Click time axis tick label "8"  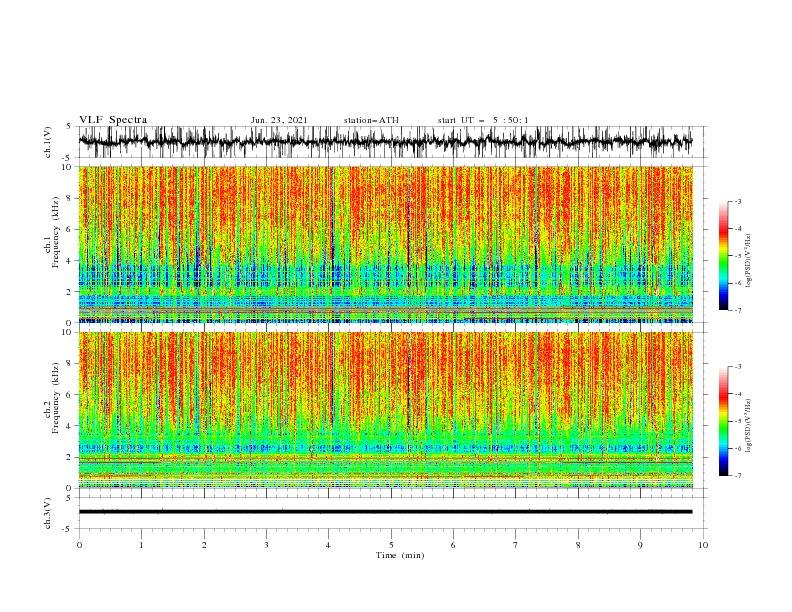coord(578,545)
